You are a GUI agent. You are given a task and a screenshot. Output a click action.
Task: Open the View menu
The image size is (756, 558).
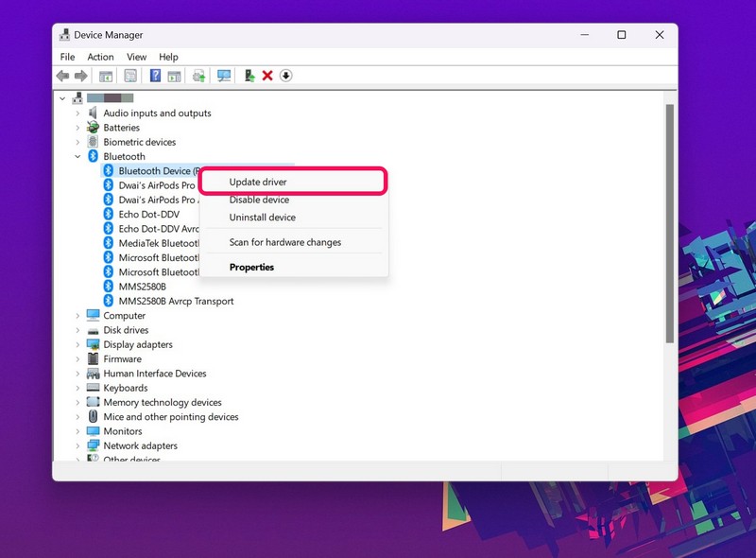pyautogui.click(x=136, y=57)
